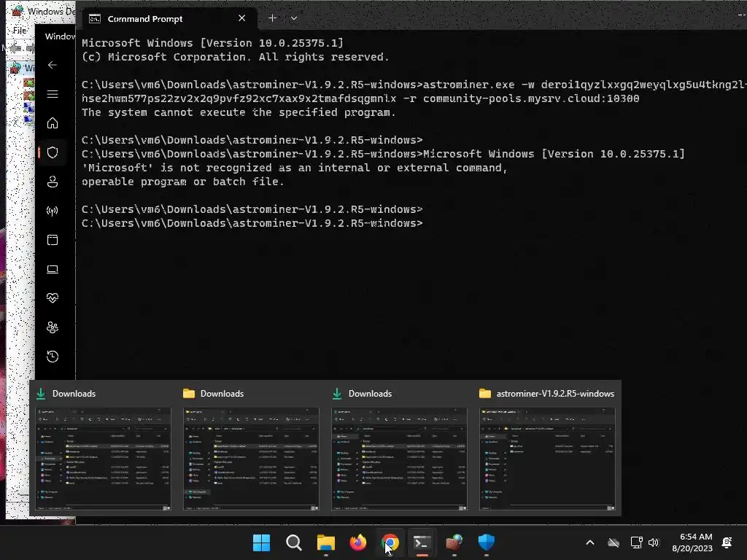Close the Command Prompt tab
This screenshot has height=560, width=747.
pyautogui.click(x=242, y=18)
